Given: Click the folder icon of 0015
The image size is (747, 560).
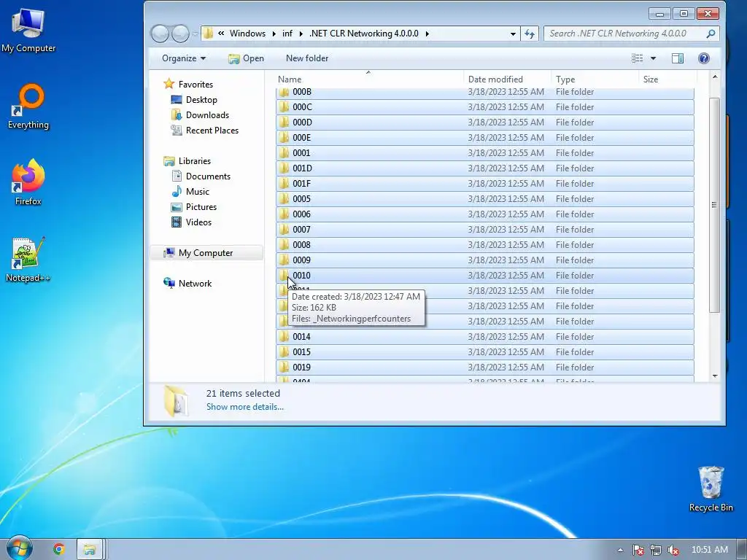Looking at the screenshot, I should coord(284,351).
